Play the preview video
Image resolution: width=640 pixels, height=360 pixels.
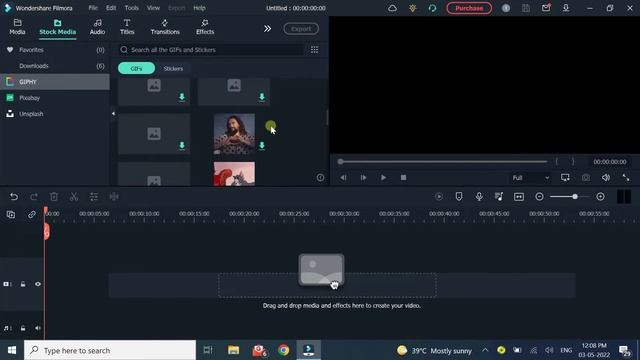click(383, 178)
